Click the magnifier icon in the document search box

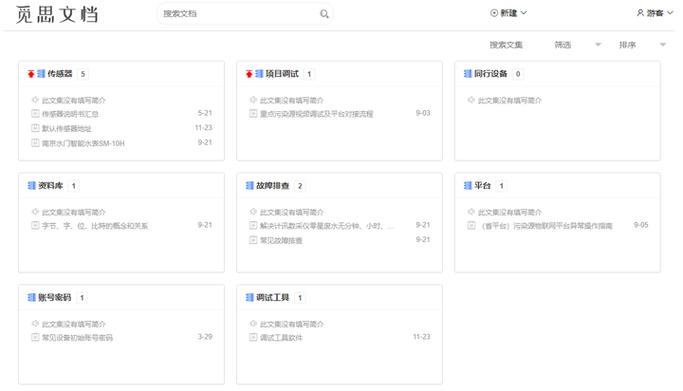[x=324, y=14]
